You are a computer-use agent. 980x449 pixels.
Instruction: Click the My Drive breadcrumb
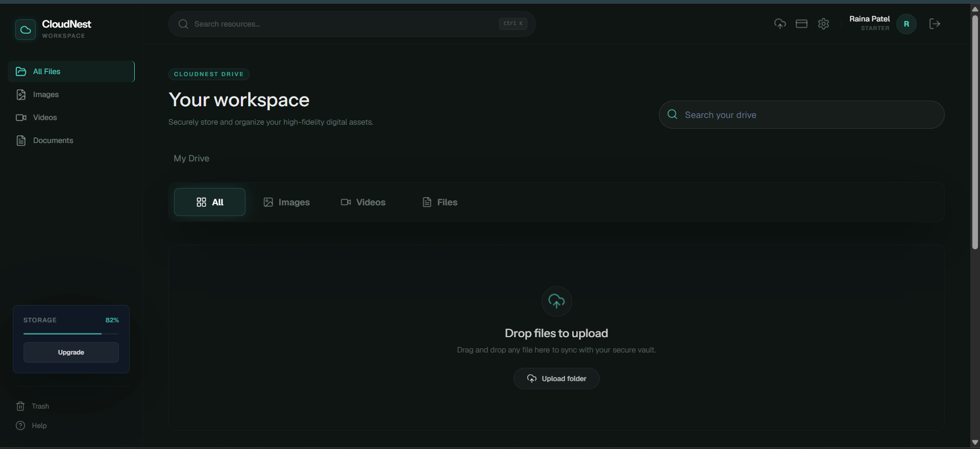pyautogui.click(x=191, y=158)
